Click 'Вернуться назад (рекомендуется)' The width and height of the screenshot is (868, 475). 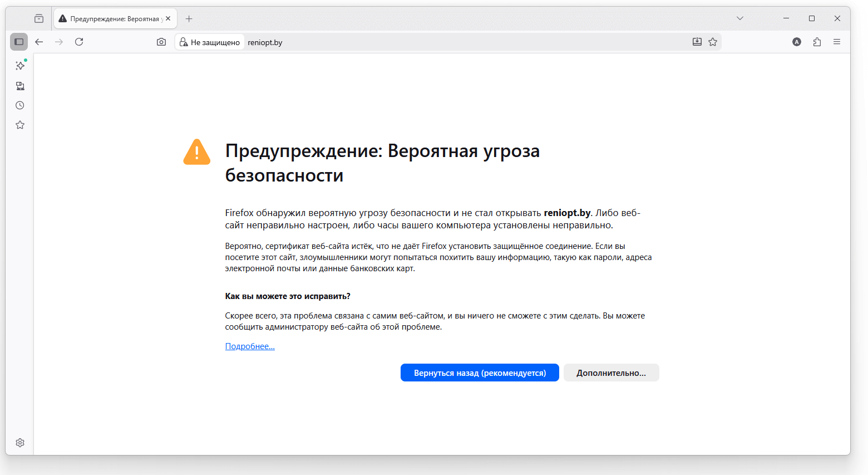click(x=480, y=373)
